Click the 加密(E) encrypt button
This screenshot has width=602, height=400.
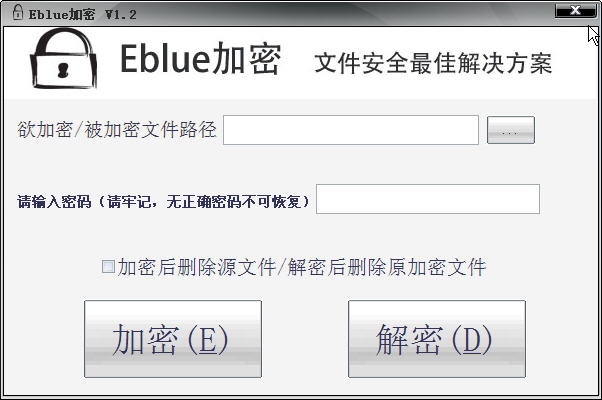click(173, 339)
